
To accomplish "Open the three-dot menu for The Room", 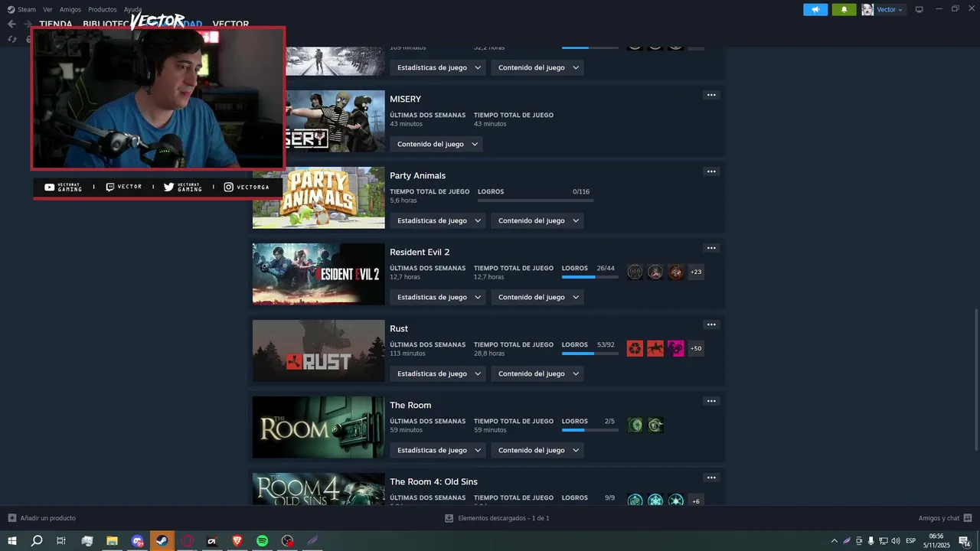I will [x=711, y=401].
